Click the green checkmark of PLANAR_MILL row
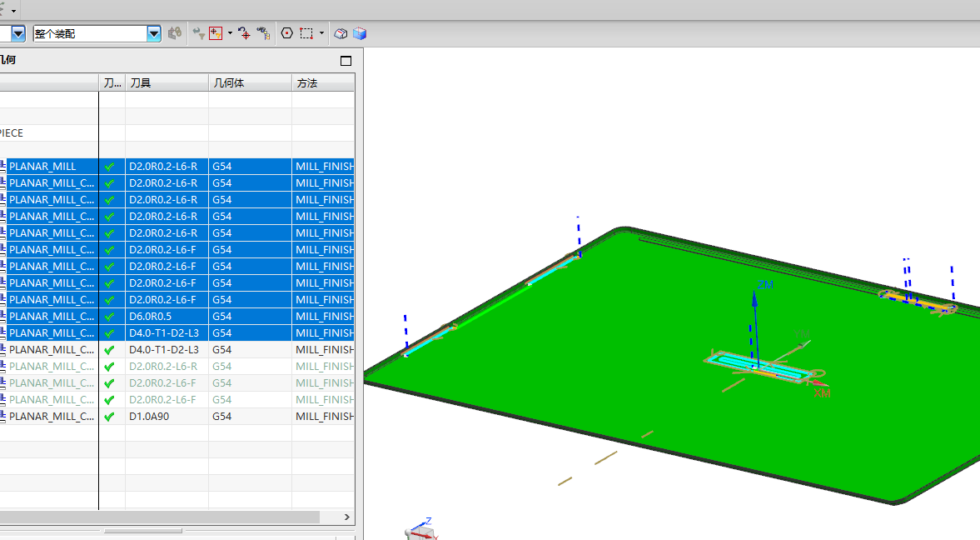This screenshot has width=980, height=540. [110, 167]
